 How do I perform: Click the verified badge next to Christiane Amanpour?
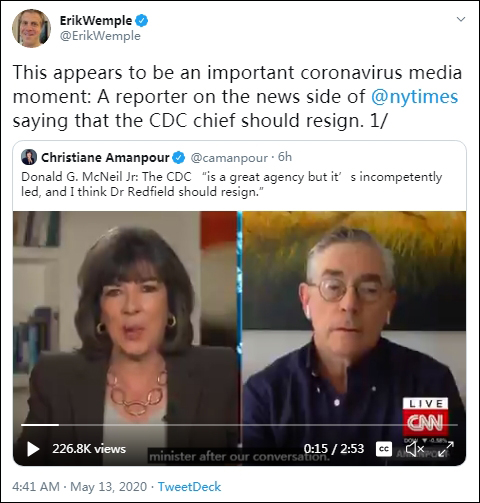(179, 157)
